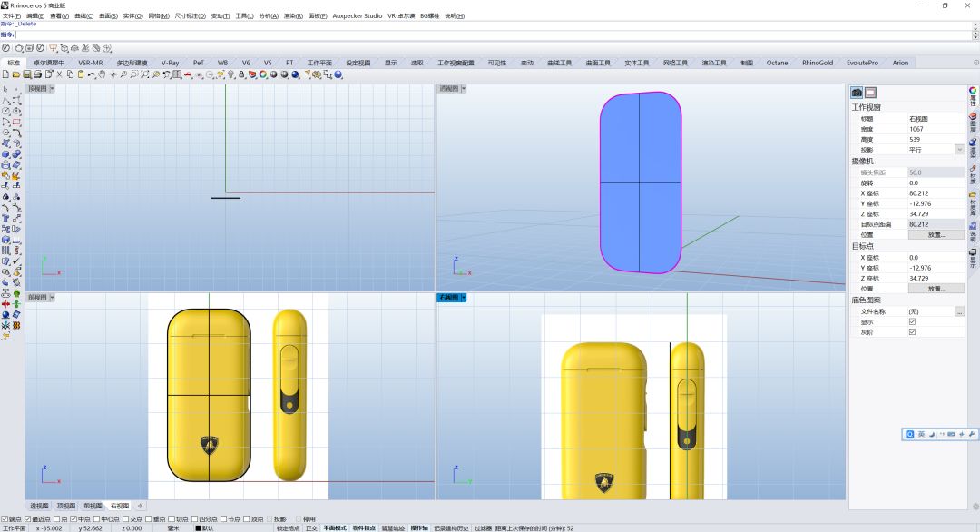Open the perspective viewport title dropdown arrow

(x=463, y=89)
